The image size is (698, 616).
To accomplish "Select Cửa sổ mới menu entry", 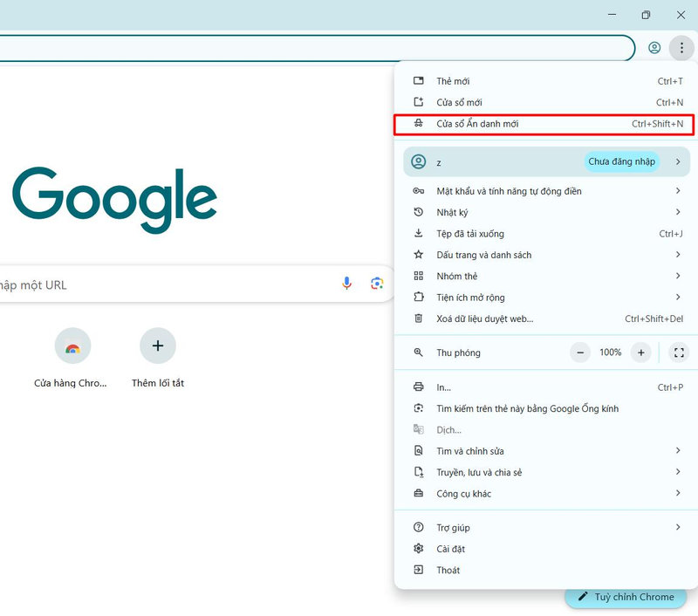I will (546, 102).
